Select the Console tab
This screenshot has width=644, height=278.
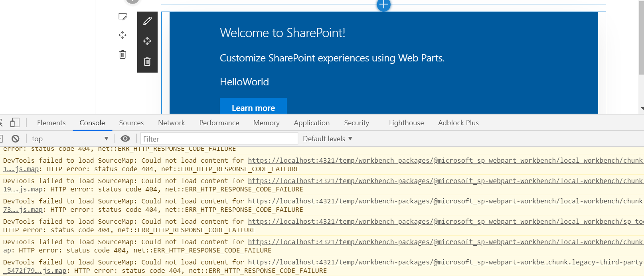92,123
